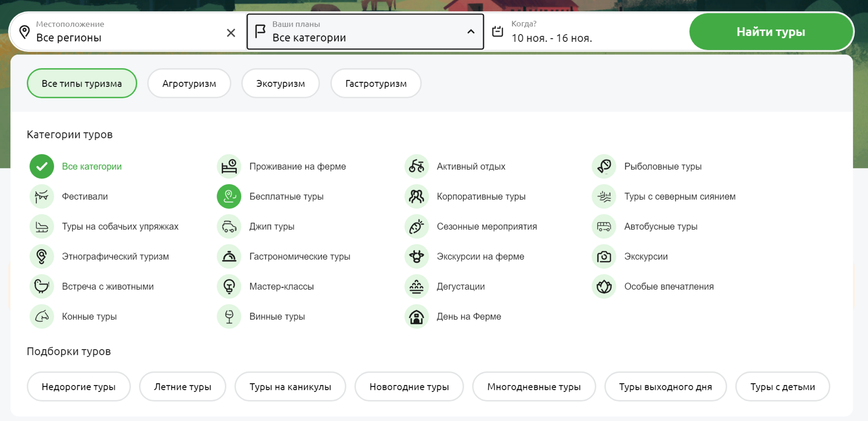Pick the Гастрономические туры cloche icon
The height and width of the screenshot is (421, 868).
[229, 256]
